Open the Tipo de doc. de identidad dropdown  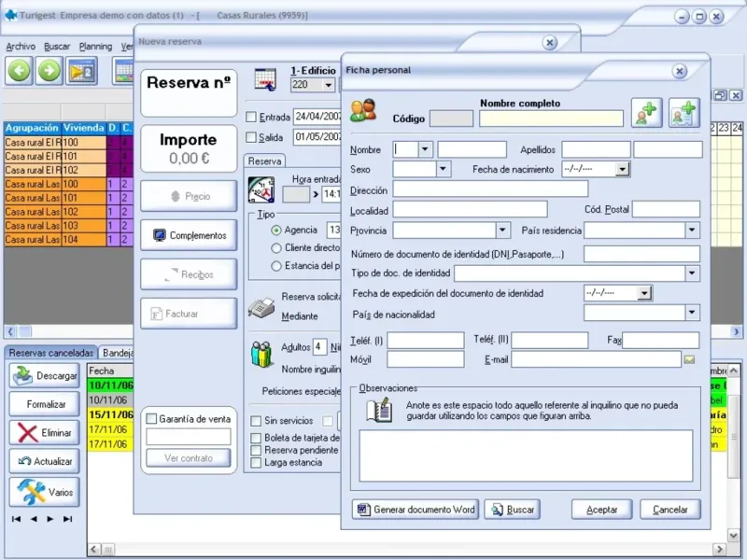click(x=692, y=273)
